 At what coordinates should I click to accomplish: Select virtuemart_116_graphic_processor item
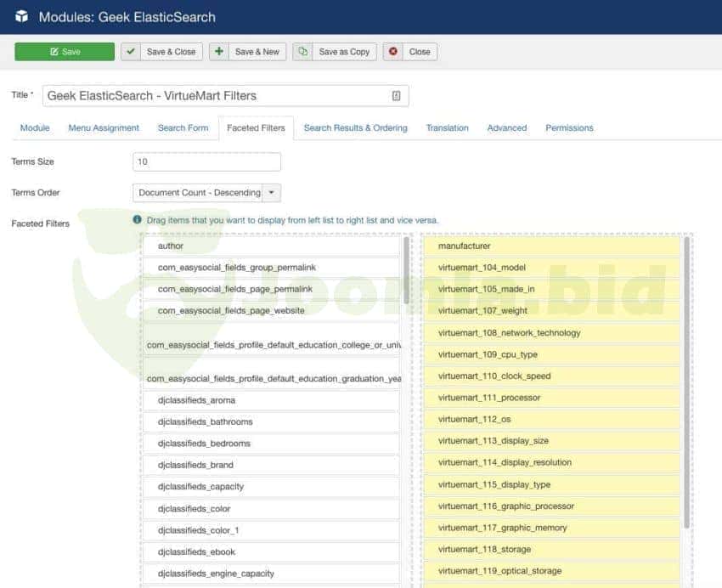[x=551, y=506]
